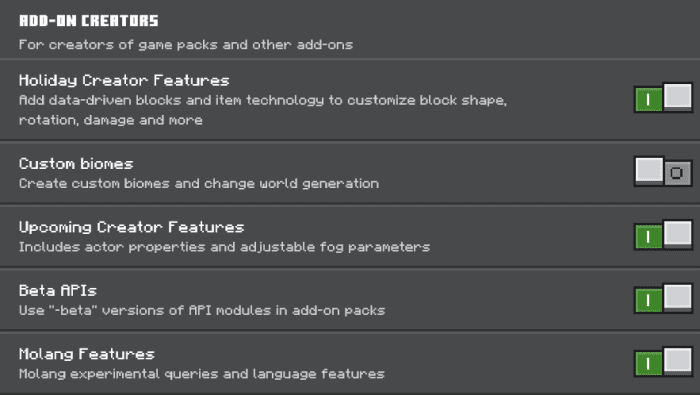Image resolution: width=700 pixels, height=395 pixels.
Task: Click the green I indicator beside Beta APIs
Action: coord(649,300)
